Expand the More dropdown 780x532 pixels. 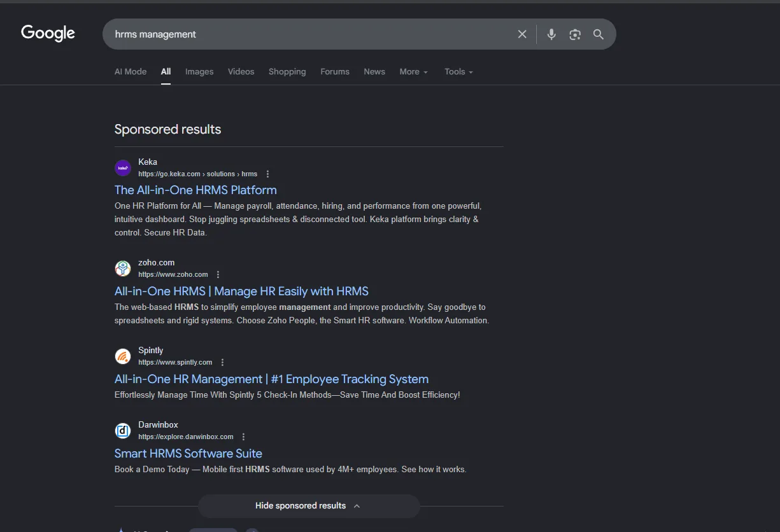point(414,72)
